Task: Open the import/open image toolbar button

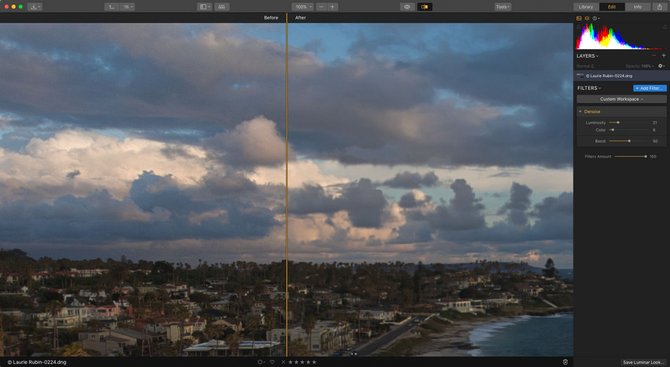Action: [35, 7]
